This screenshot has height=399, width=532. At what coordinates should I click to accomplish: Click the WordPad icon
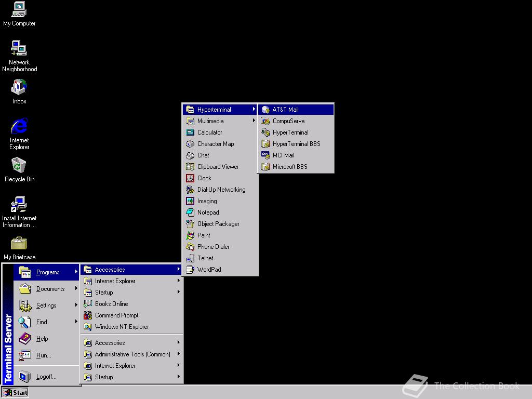(190, 270)
